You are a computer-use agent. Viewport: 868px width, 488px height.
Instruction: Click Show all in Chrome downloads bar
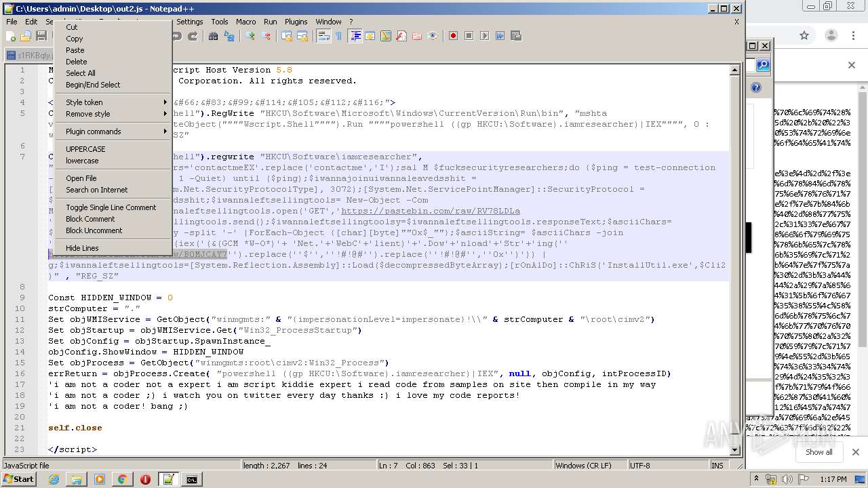pyautogui.click(x=818, y=452)
